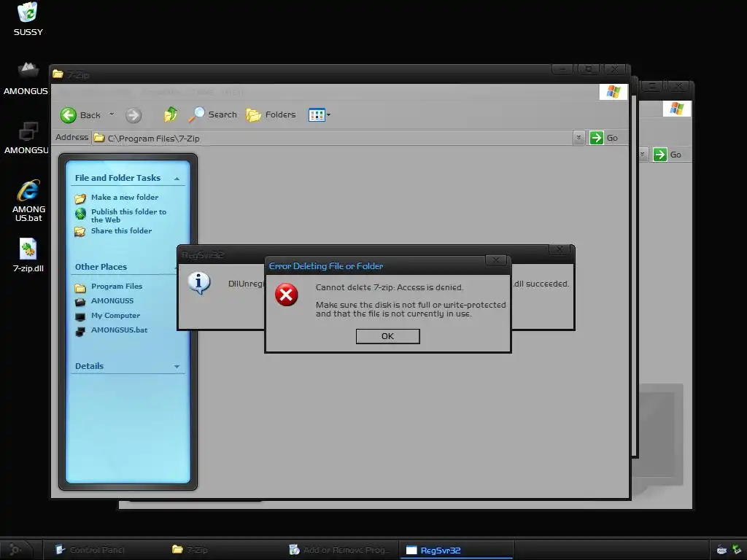This screenshot has height=560, width=747.
Task: Close the RegSvr32 message box
Action: tap(560, 249)
